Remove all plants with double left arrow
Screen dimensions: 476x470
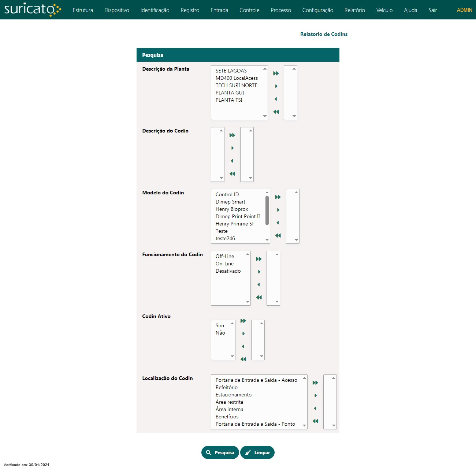[x=276, y=112]
